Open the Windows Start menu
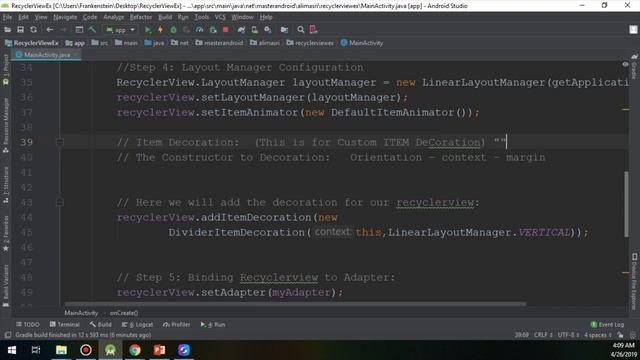The image size is (640, 360). click(12, 350)
